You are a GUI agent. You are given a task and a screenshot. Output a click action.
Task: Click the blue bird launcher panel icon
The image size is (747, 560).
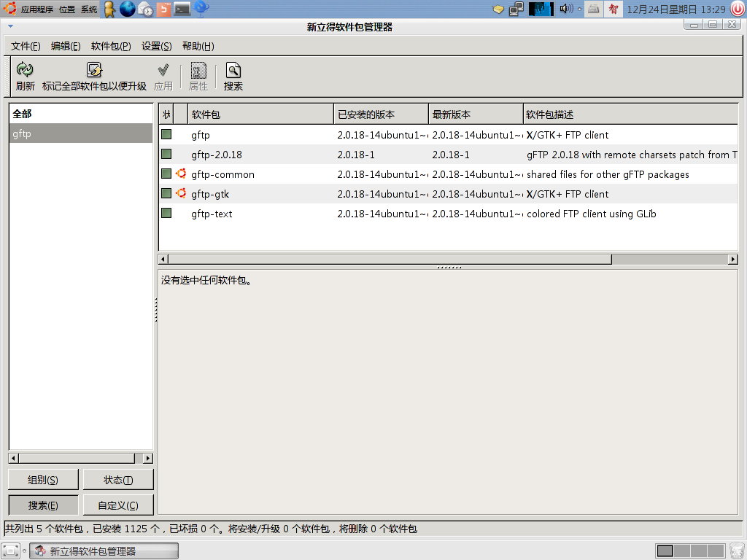(201, 9)
